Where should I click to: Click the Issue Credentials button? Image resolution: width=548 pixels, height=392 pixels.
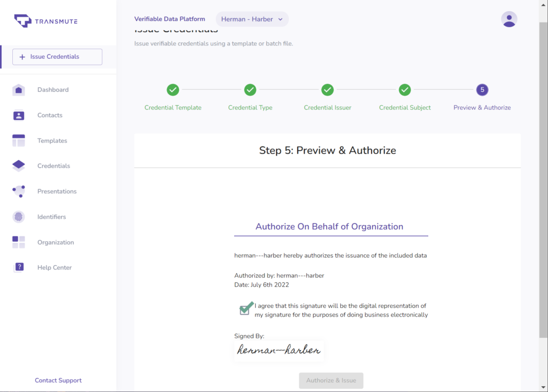point(57,57)
